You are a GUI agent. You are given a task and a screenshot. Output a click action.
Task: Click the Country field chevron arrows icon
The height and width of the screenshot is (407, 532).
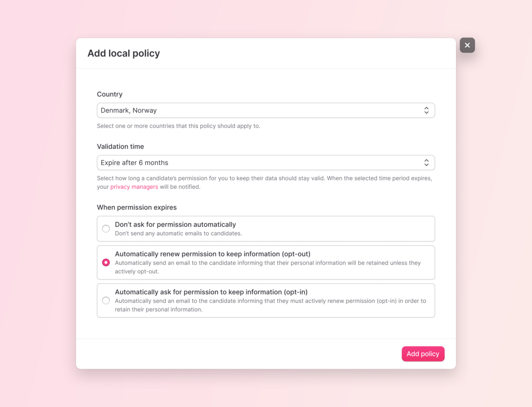click(x=427, y=110)
